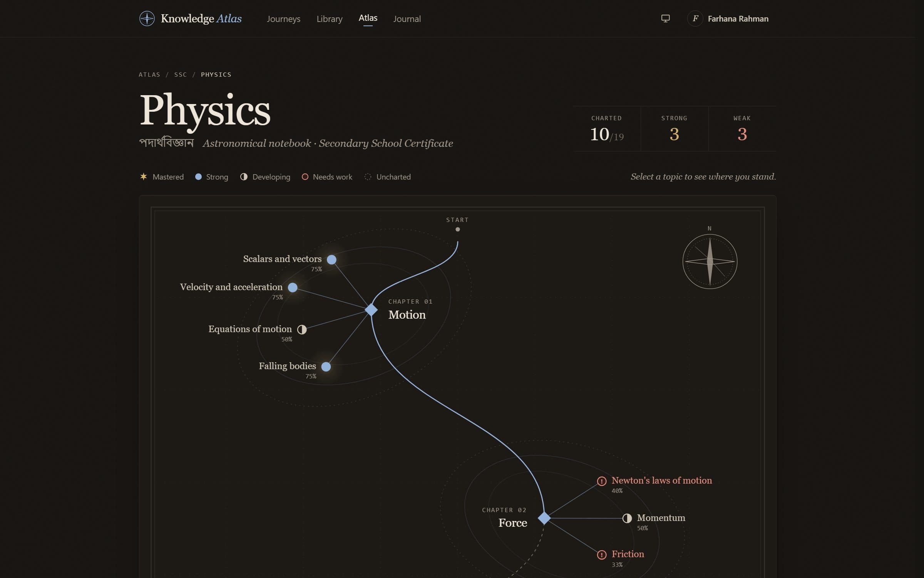This screenshot has width=924, height=578.
Task: Open the Journeys nav item
Action: point(283,19)
